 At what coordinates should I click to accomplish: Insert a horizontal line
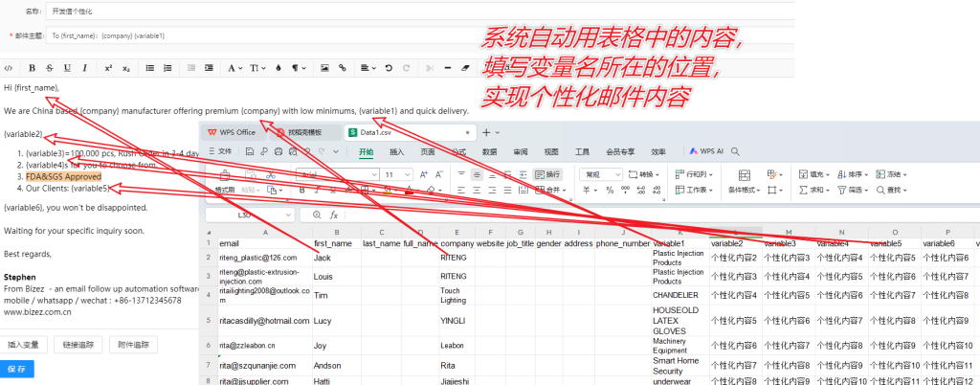(448, 68)
